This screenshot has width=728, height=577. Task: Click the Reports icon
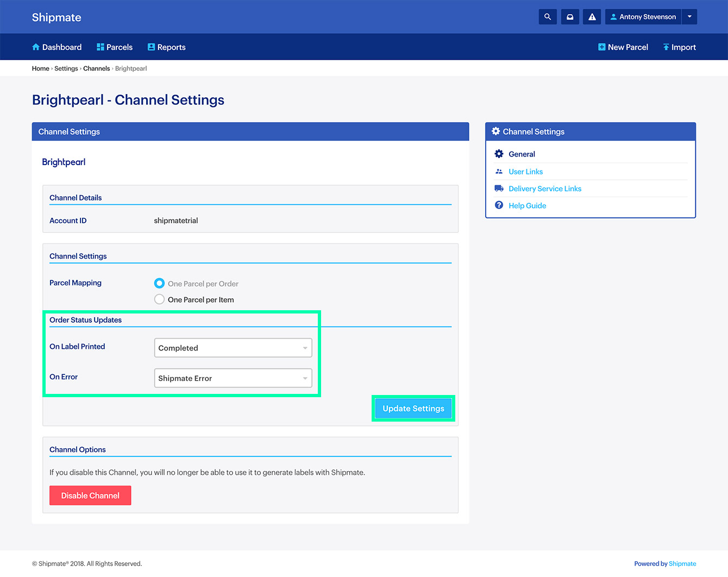click(152, 47)
